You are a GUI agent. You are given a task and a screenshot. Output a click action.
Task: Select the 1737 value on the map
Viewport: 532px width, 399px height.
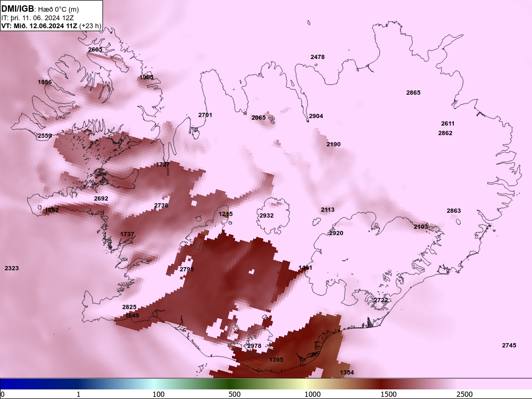pos(127,234)
